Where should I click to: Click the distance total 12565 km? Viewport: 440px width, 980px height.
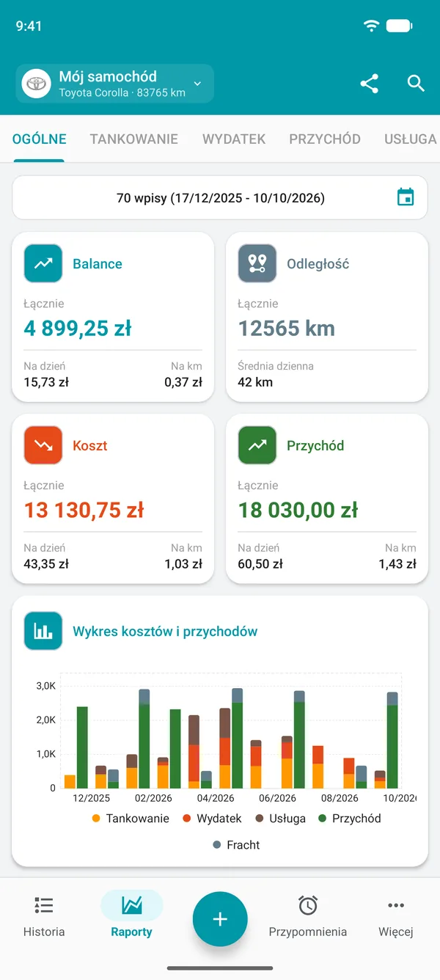[287, 328]
